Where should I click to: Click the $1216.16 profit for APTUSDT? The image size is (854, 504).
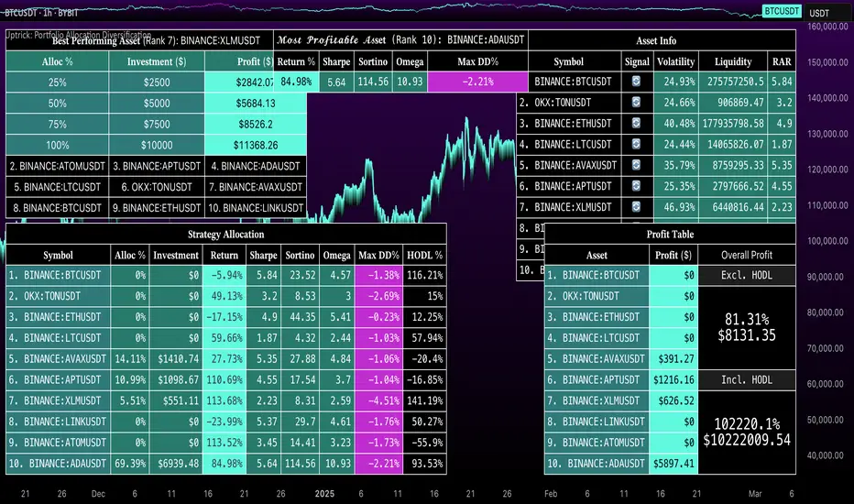[673, 379]
